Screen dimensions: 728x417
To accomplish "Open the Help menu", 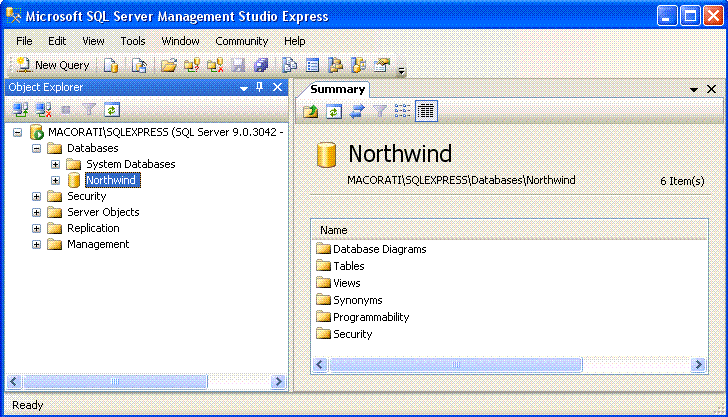I will click(x=294, y=41).
